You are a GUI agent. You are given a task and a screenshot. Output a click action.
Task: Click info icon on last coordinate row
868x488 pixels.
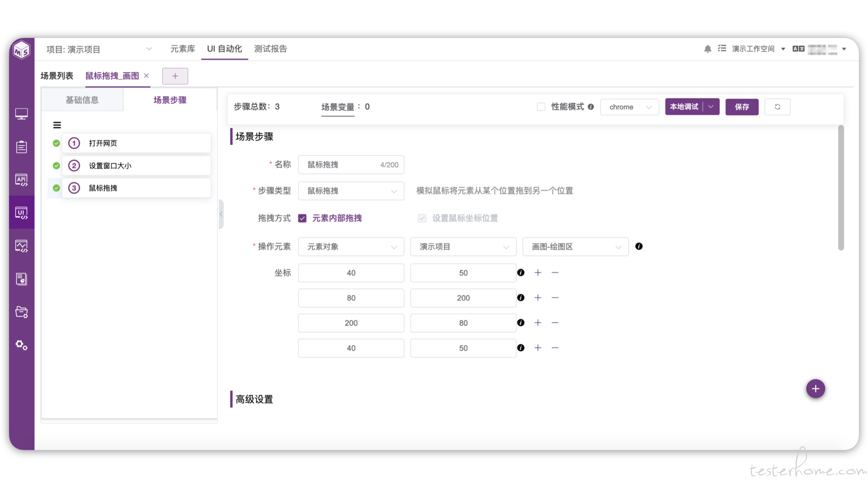click(521, 347)
